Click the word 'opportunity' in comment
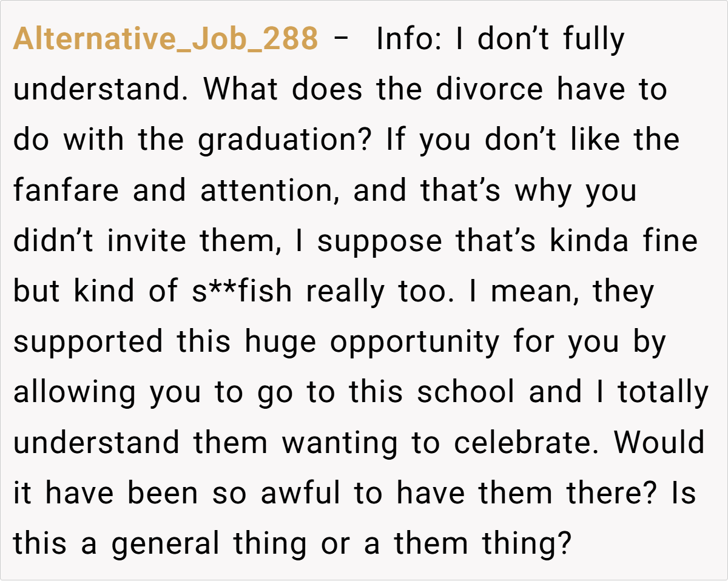The image size is (728, 581). point(414,343)
